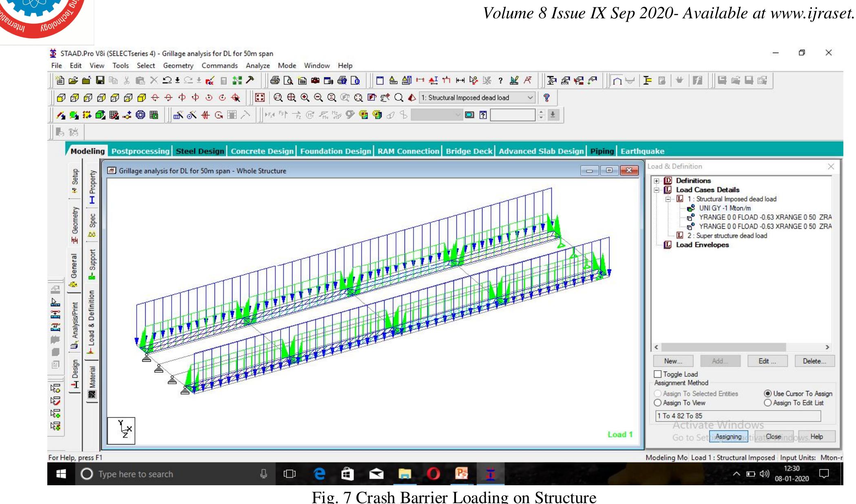Select the Zoom In tool on the toolbar

click(x=305, y=98)
